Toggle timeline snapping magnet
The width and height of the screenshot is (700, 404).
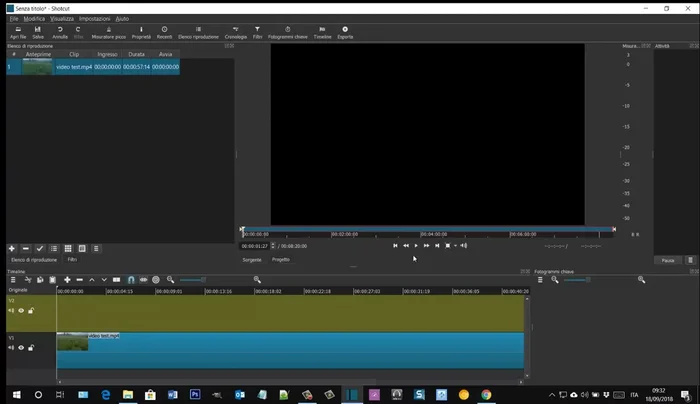coord(131,280)
